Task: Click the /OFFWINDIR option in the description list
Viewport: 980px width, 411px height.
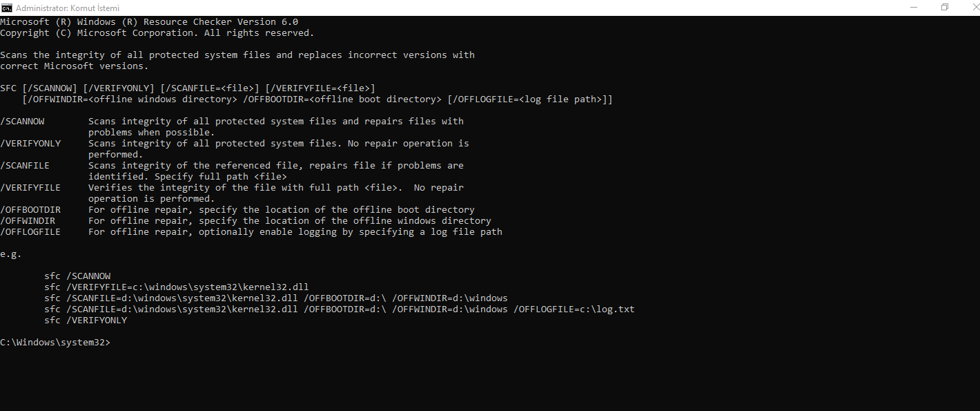Action: [28, 221]
